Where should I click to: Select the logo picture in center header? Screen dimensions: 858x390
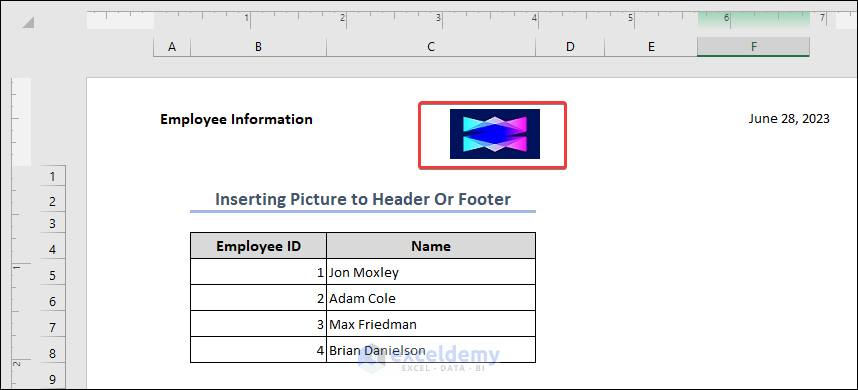click(x=495, y=134)
